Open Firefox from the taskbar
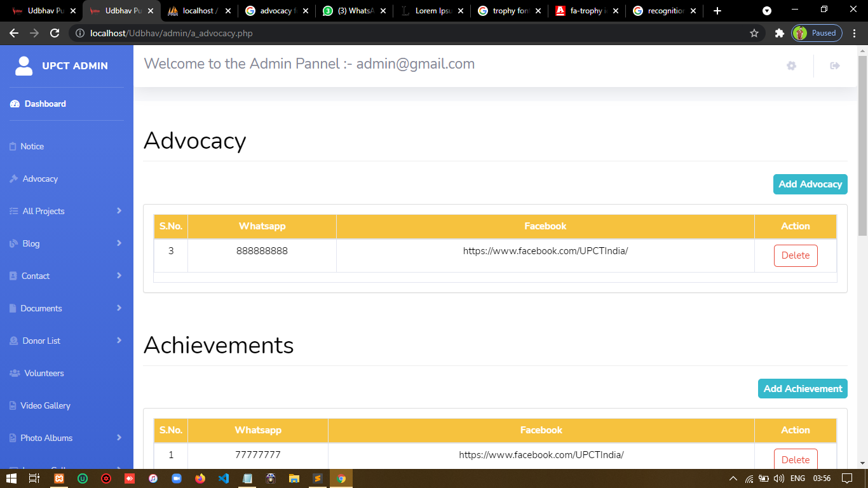 [x=200, y=478]
